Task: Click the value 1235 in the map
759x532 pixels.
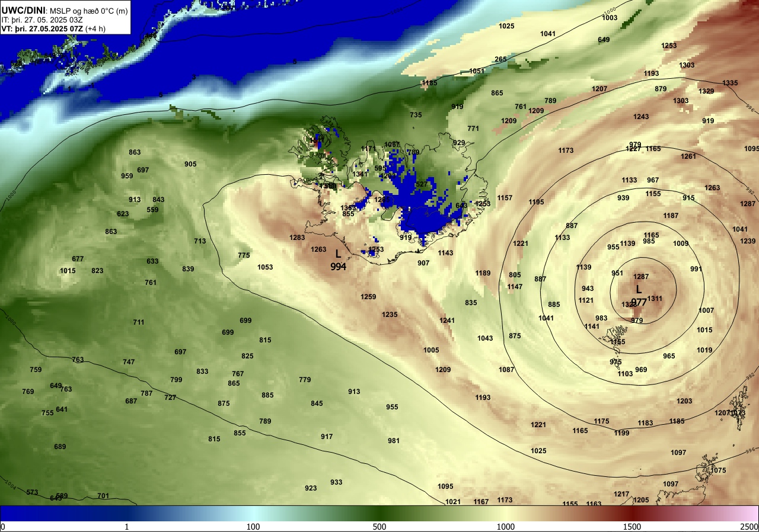Action: (390, 315)
